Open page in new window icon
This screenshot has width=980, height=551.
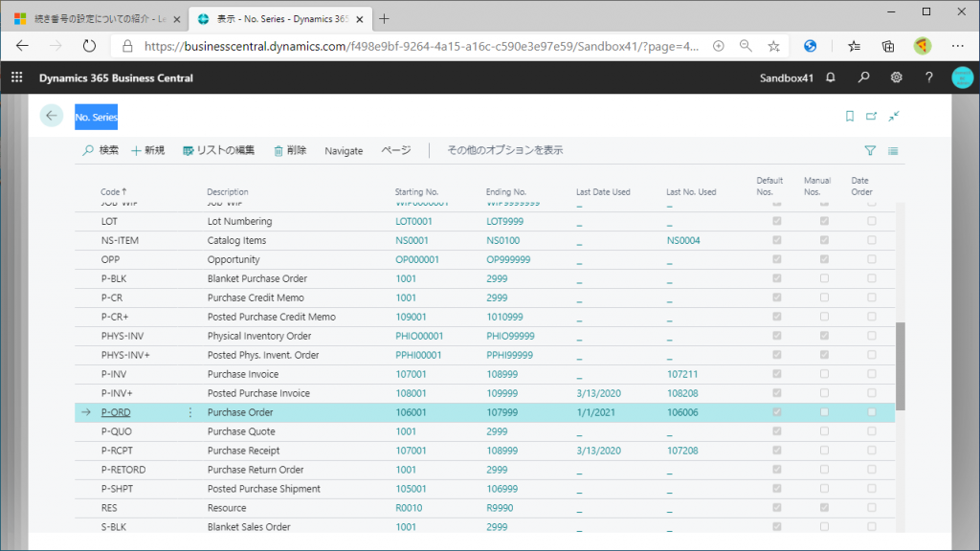[x=871, y=116]
